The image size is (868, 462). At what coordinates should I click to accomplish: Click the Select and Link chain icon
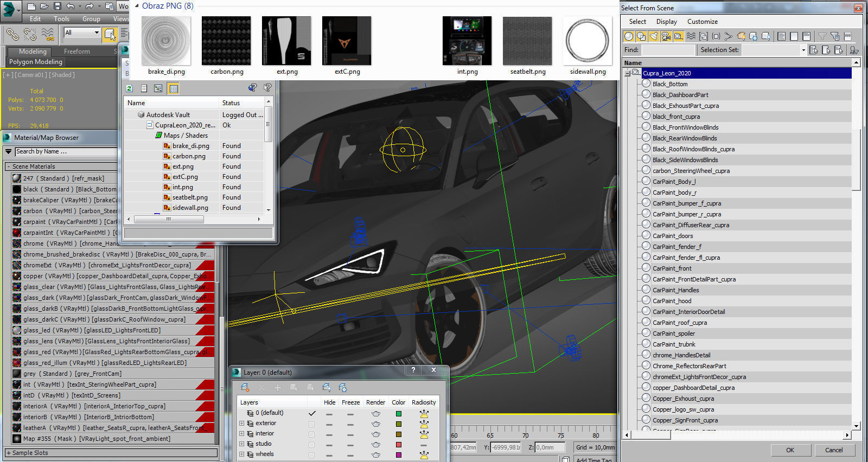(x=12, y=35)
